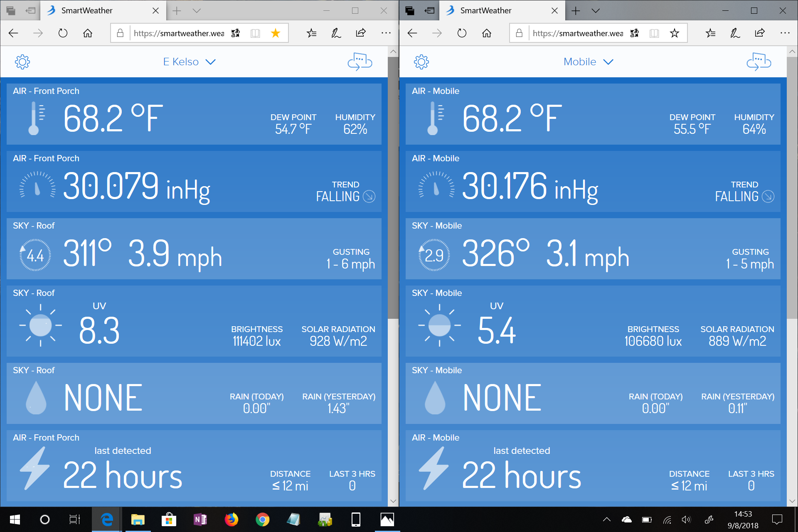The image size is (798, 532).
Task: Expand the Mobile station dropdown
Action: click(x=589, y=62)
